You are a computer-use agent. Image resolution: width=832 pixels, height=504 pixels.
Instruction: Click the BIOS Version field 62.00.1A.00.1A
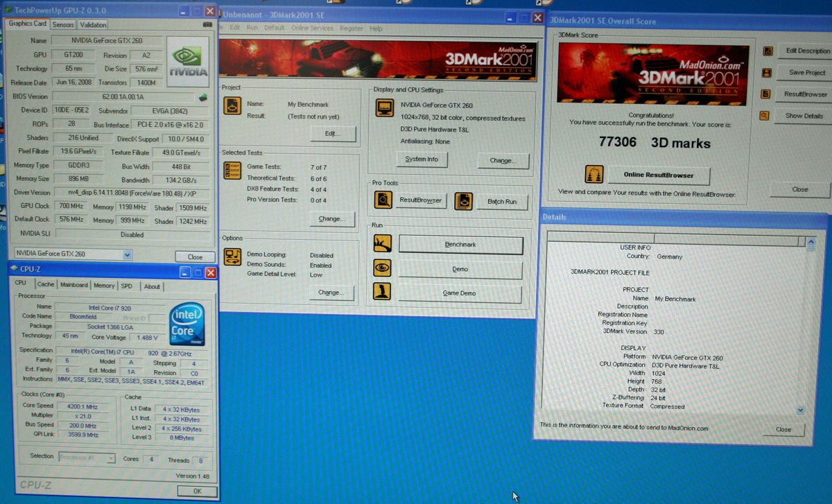click(x=123, y=97)
